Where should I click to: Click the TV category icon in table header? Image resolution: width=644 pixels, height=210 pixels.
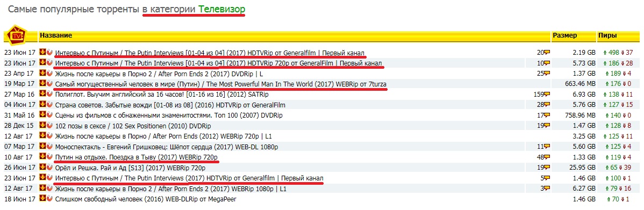tap(17, 35)
